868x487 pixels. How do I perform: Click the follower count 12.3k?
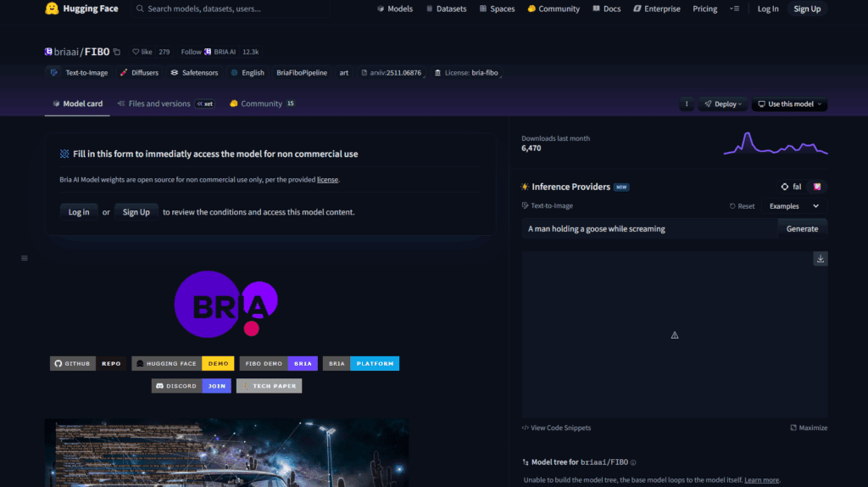(250, 52)
